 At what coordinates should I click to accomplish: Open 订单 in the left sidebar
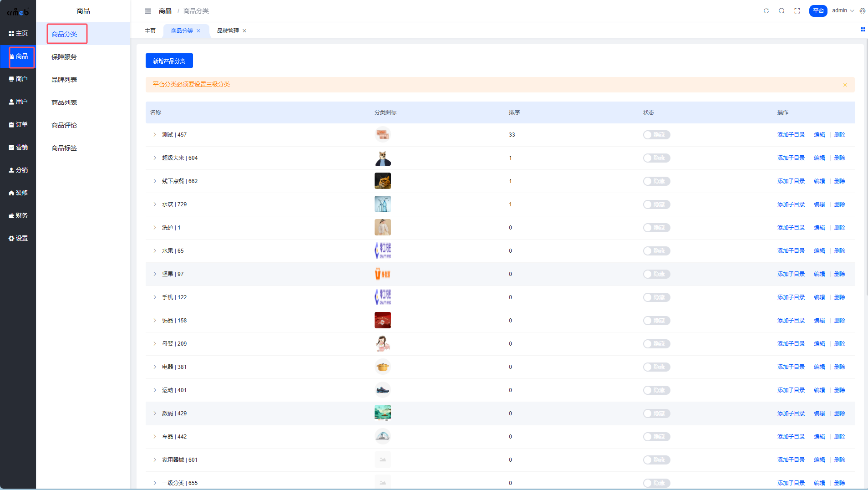point(18,124)
